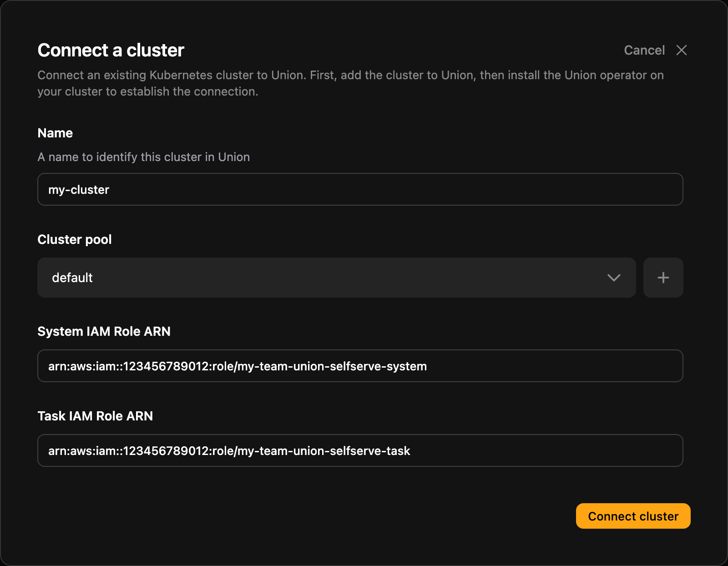Click the 'Name' field label

pyautogui.click(x=55, y=133)
